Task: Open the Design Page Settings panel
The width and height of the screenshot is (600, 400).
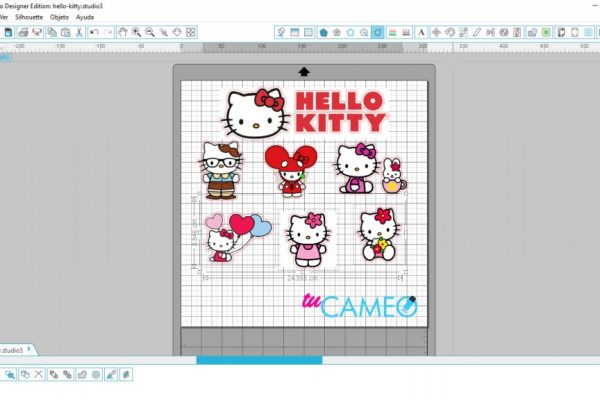Action: pos(281,33)
